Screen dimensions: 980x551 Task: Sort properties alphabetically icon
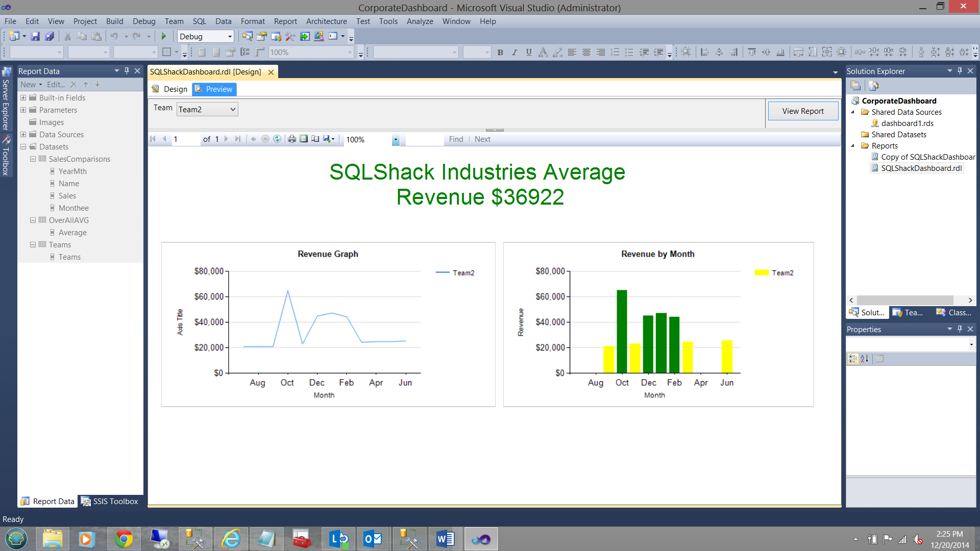864,359
